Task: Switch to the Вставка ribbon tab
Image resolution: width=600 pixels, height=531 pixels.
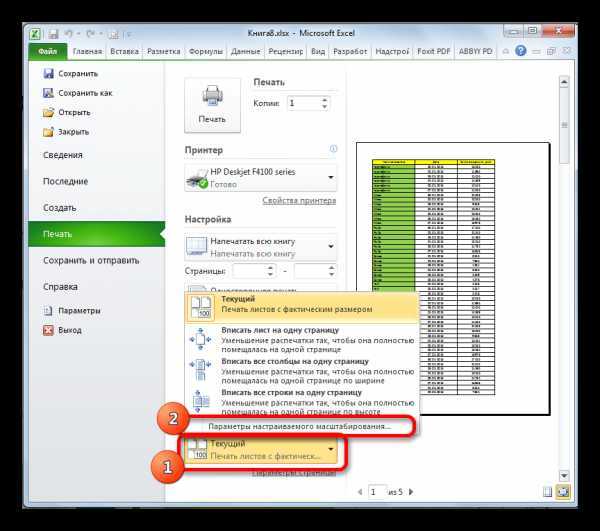Action: coord(124,51)
